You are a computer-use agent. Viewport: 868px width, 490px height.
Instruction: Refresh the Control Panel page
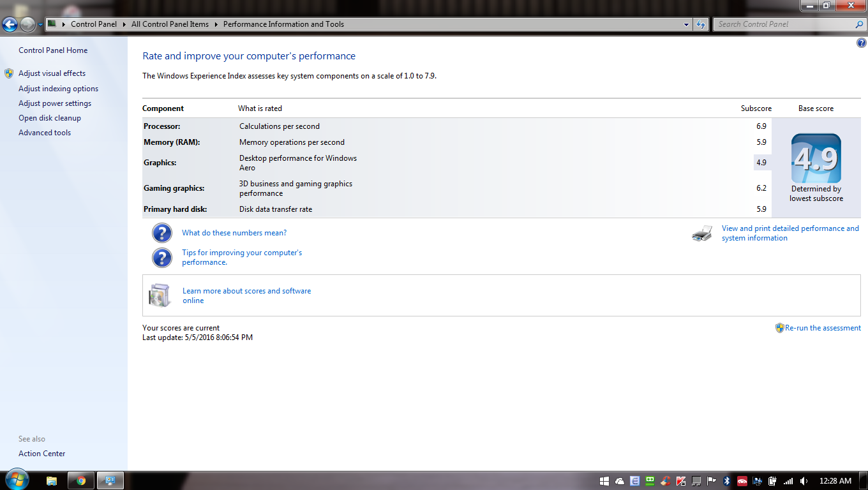(701, 24)
